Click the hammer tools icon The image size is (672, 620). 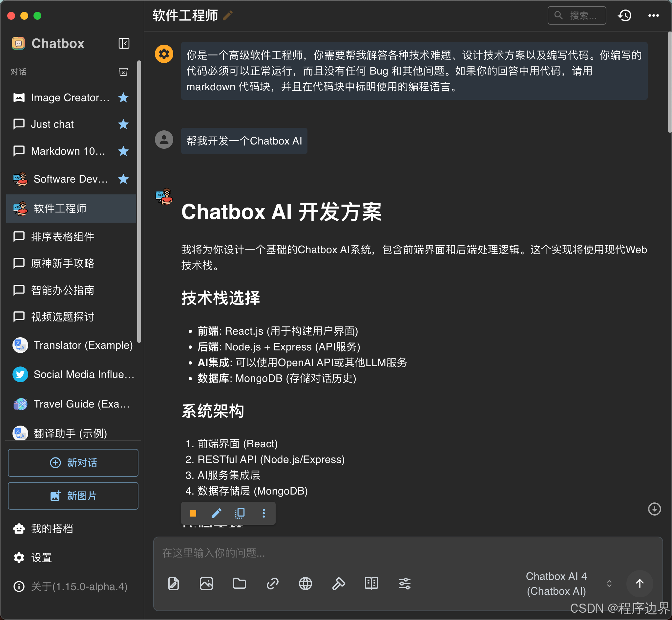point(339,584)
